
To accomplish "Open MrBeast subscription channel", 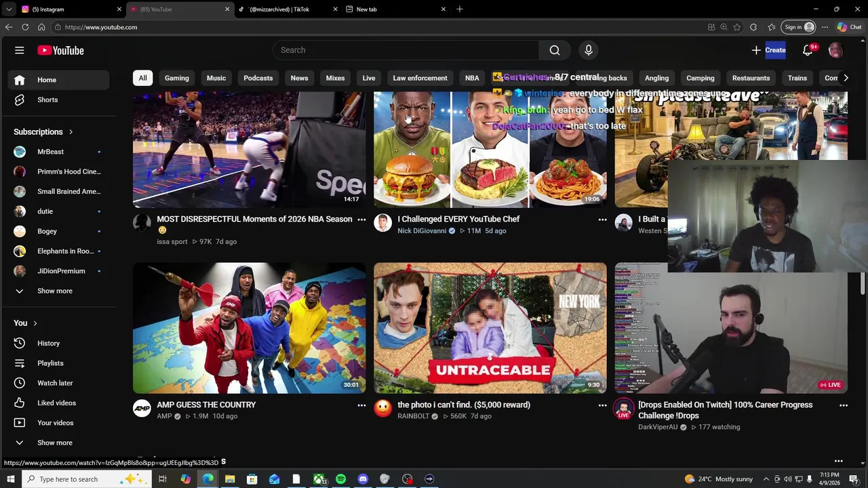I will [58, 152].
